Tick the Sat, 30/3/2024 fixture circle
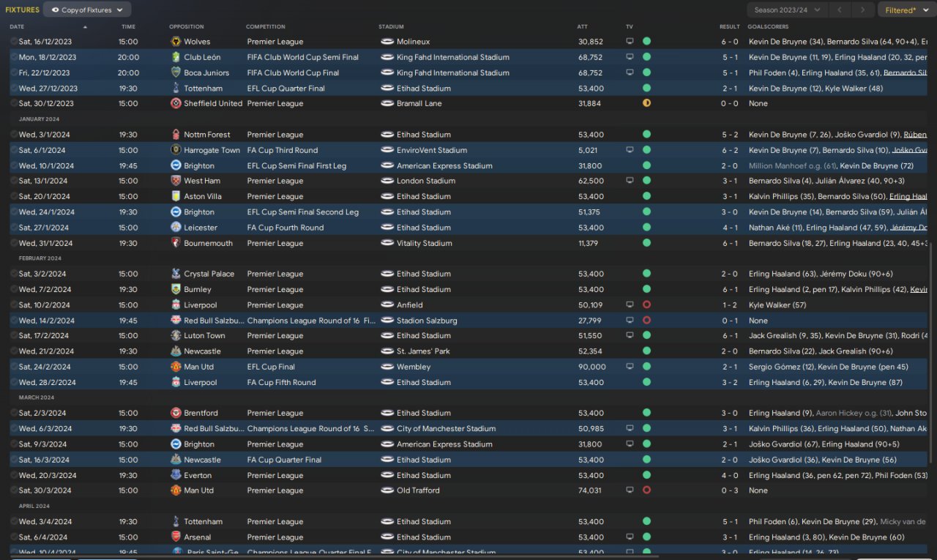Screen dimensions: 937x560 click(x=14, y=490)
